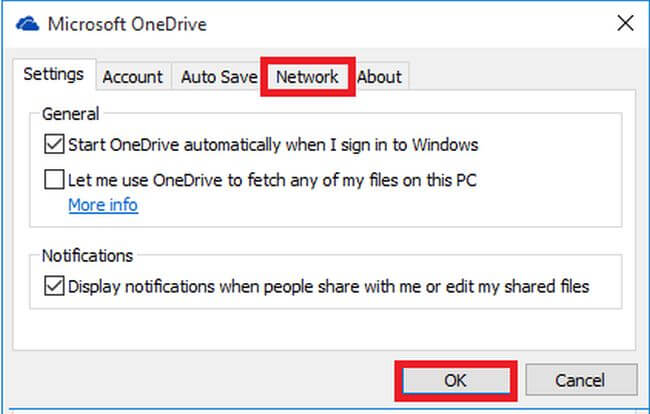Disable the Display notifications checkbox
650x414 pixels.
click(54, 286)
